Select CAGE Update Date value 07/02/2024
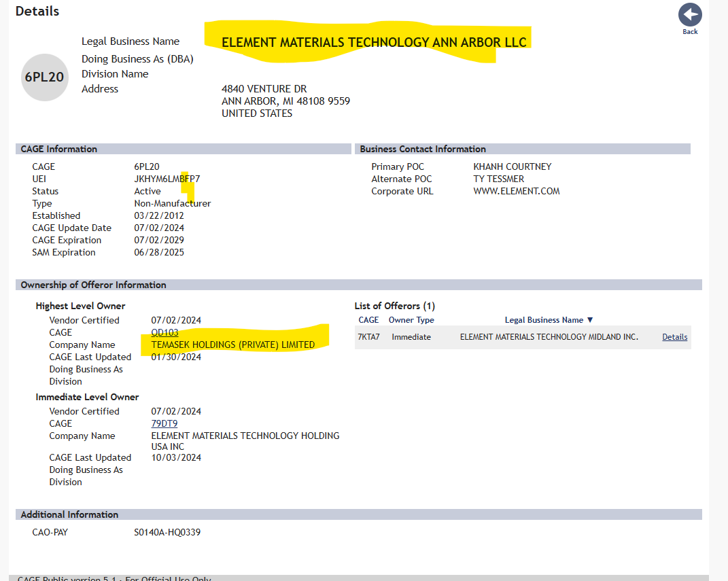 (x=159, y=228)
